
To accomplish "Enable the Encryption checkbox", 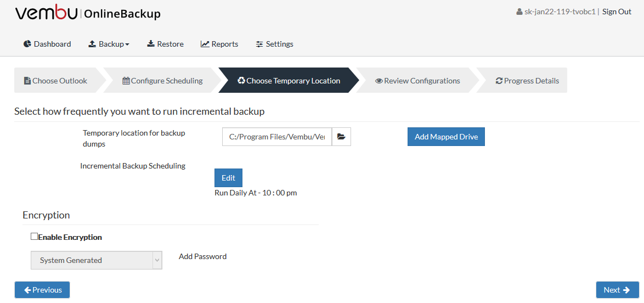I will click(x=34, y=237).
